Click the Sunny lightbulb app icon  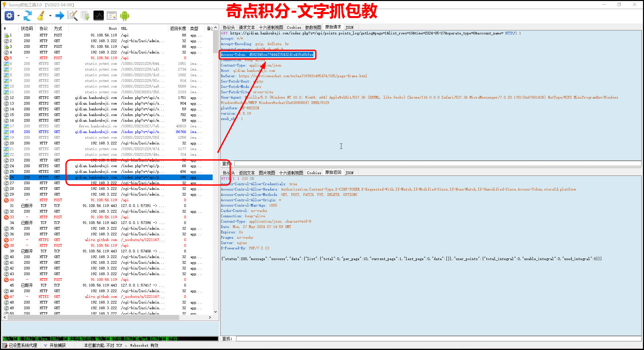(x=4, y=5)
